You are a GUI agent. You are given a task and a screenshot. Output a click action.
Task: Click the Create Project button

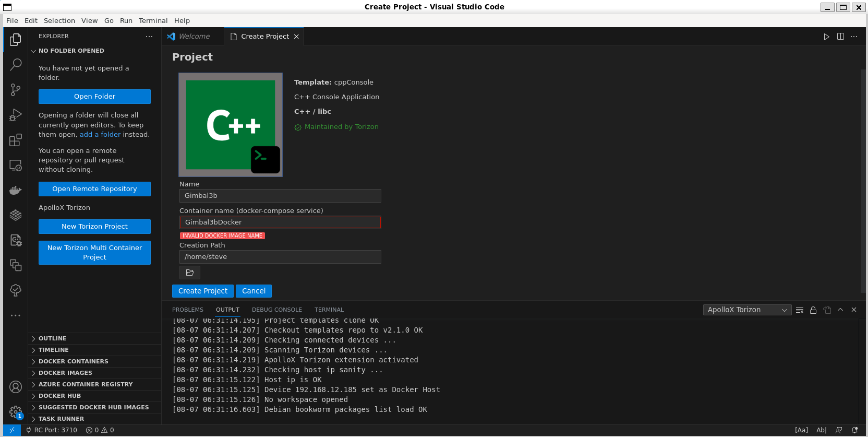pos(202,291)
